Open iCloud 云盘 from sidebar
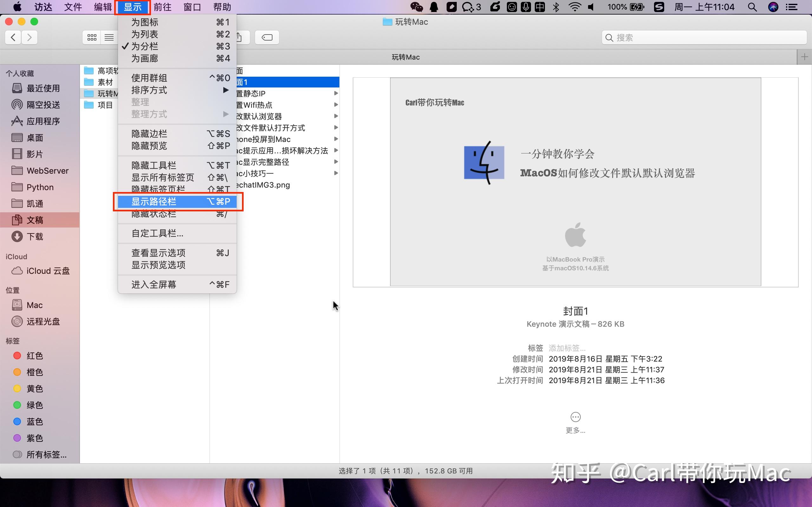Screen dimensions: 812x507 tap(47, 271)
